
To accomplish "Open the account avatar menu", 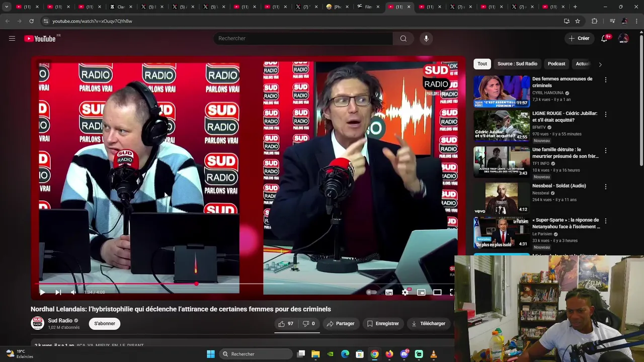I will [x=623, y=38].
